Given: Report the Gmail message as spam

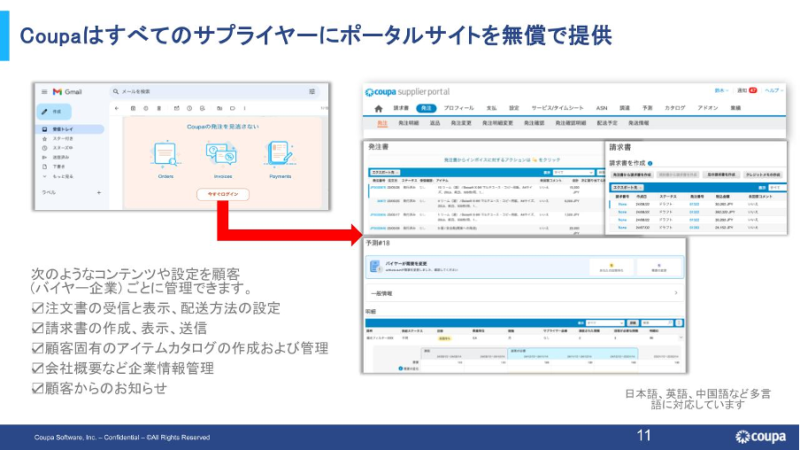Looking at the screenshot, I should click(146, 108).
